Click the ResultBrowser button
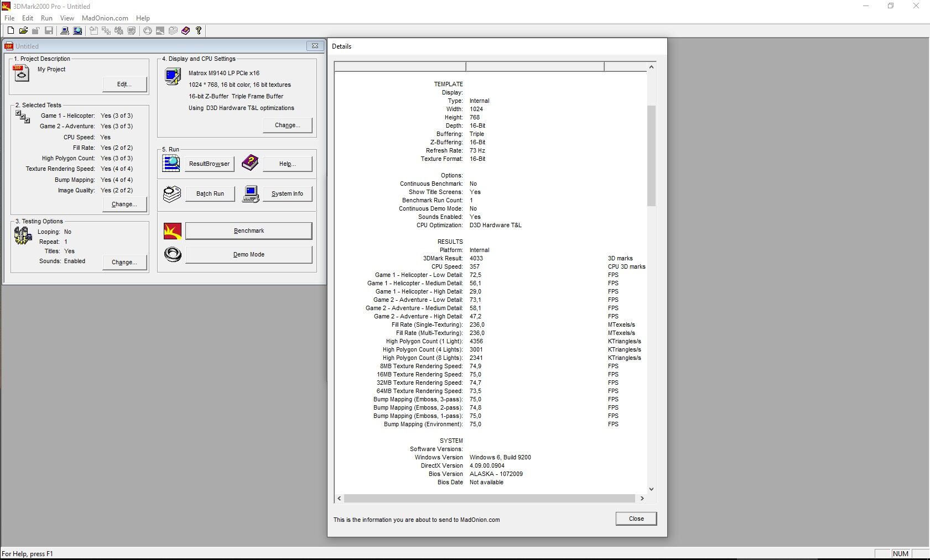The height and width of the screenshot is (560, 930). coord(209,164)
